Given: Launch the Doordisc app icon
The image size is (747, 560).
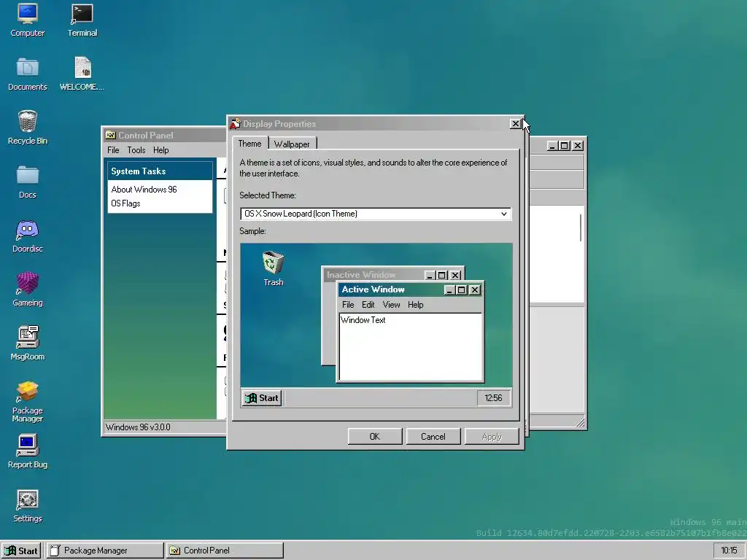Looking at the screenshot, I should click(27, 236).
